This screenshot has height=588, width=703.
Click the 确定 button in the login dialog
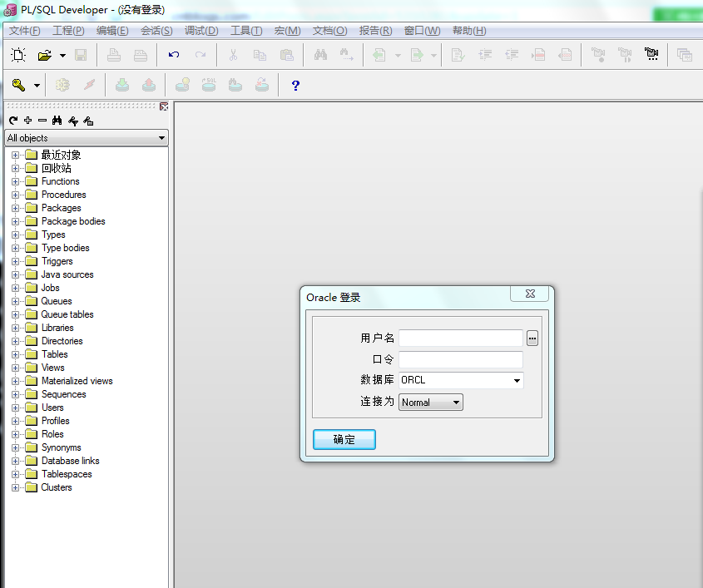(x=344, y=440)
